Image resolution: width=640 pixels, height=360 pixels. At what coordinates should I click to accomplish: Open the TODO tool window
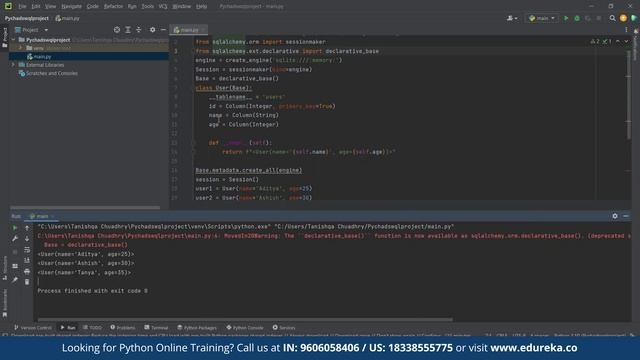(x=92, y=328)
